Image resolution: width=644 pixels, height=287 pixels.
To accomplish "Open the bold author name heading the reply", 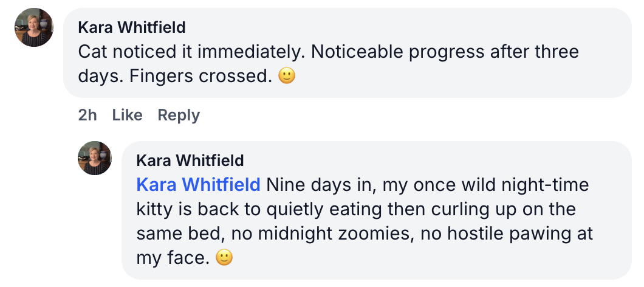I will pyautogui.click(x=190, y=160).
